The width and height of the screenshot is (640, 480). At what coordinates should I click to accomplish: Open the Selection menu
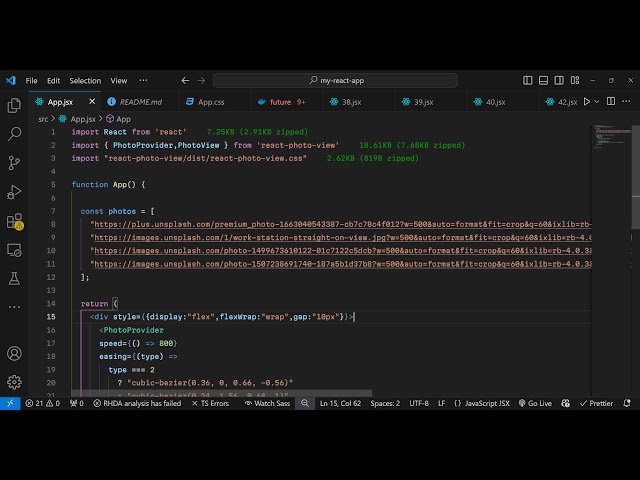click(85, 80)
